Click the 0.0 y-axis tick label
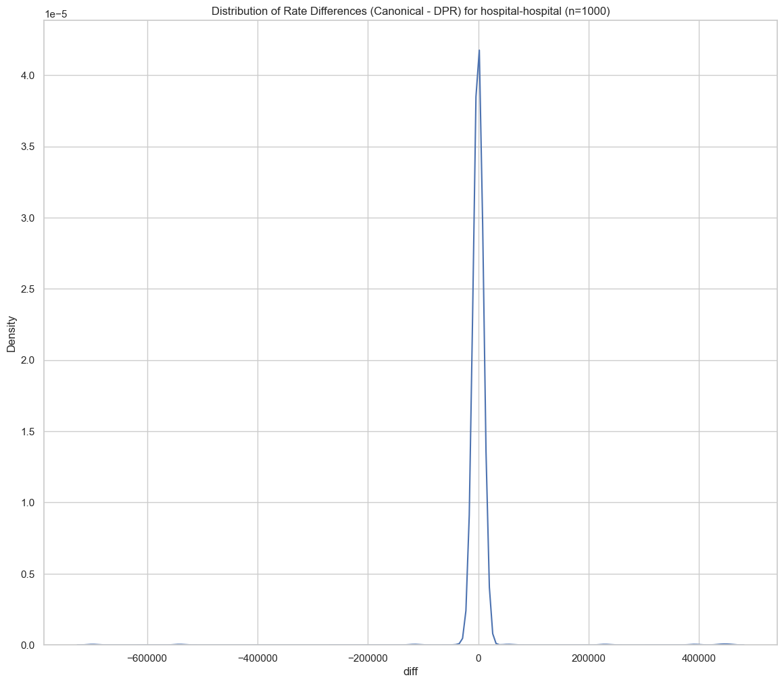Viewport: 784px width, 684px height. point(28,645)
